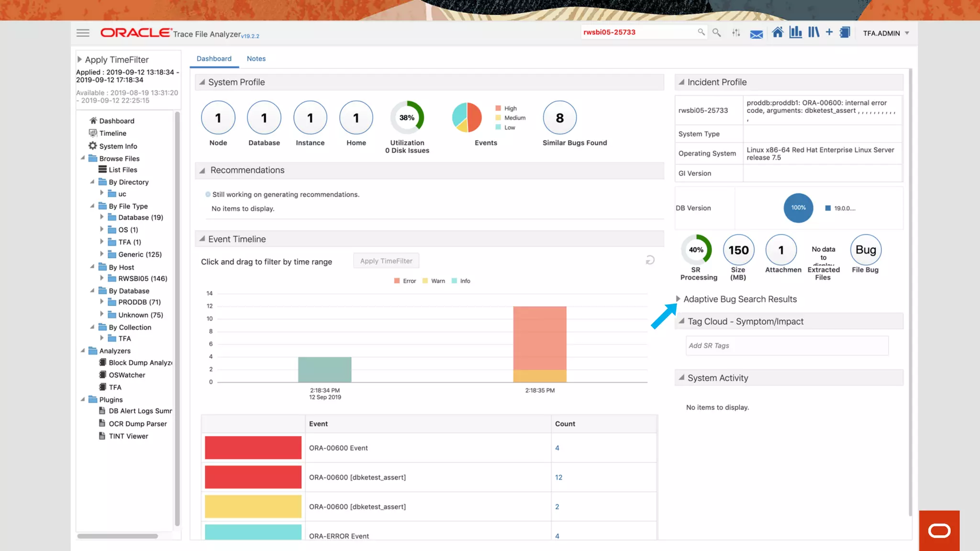This screenshot has width=980, height=551.
Task: Open the hamburger menu icon
Action: [x=83, y=33]
